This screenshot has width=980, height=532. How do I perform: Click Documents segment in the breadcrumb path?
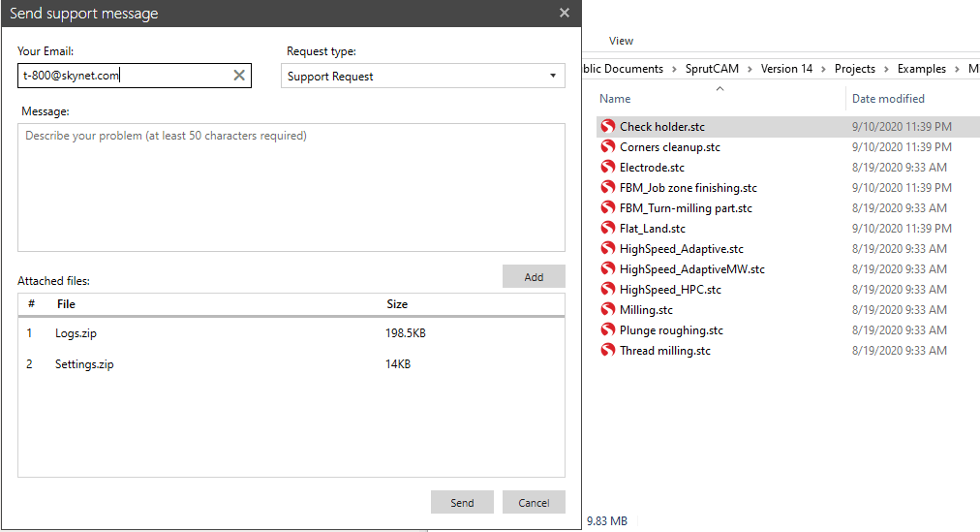(x=623, y=69)
